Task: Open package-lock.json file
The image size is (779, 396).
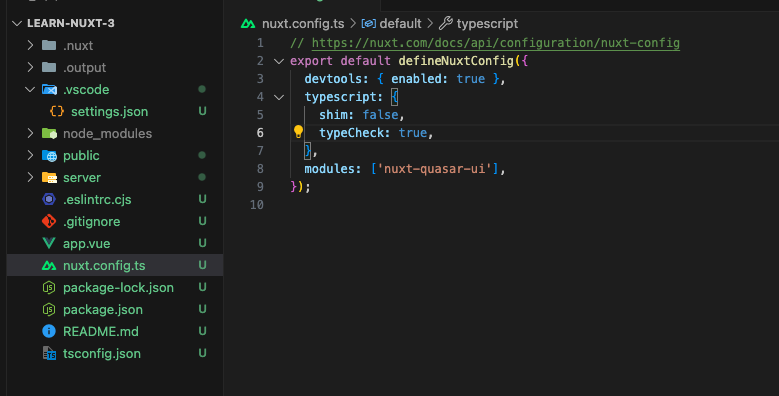Action: pos(118,287)
